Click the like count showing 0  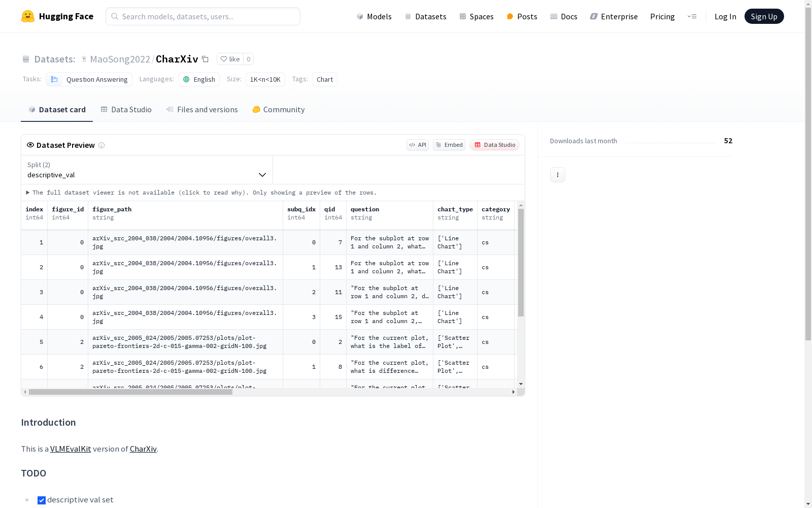coord(249,59)
